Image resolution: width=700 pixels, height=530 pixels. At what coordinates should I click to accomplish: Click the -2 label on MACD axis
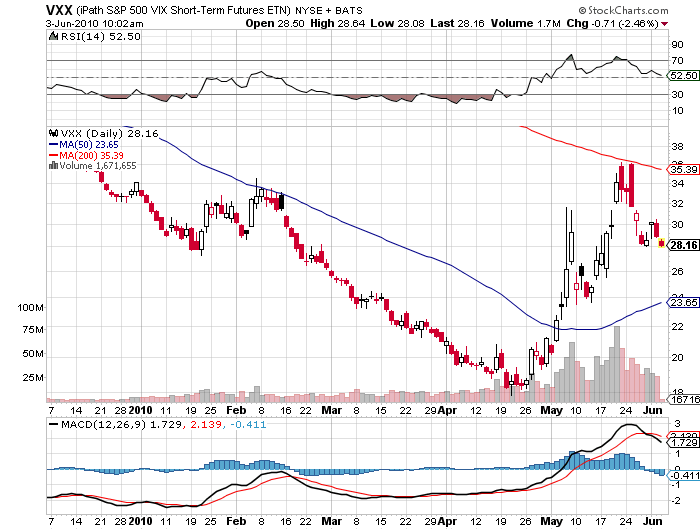click(676, 501)
